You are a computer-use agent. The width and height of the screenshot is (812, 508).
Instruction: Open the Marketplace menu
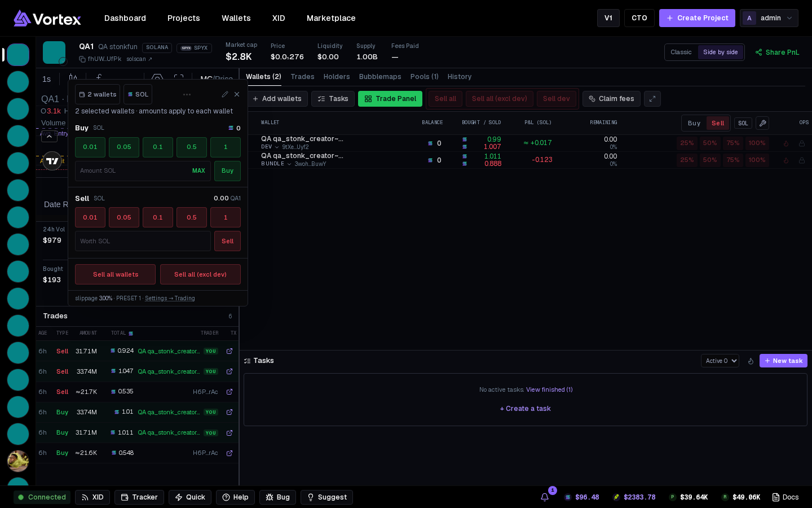[x=331, y=18]
